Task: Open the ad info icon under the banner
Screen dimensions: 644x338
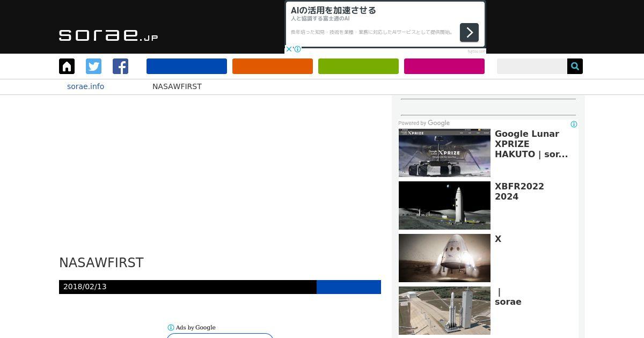Action: click(x=297, y=49)
